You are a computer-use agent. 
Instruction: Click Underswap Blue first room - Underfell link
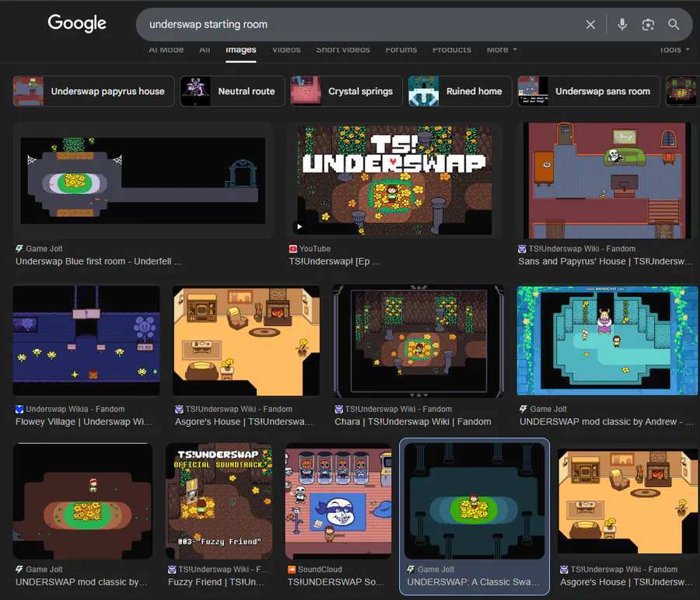[98, 261]
